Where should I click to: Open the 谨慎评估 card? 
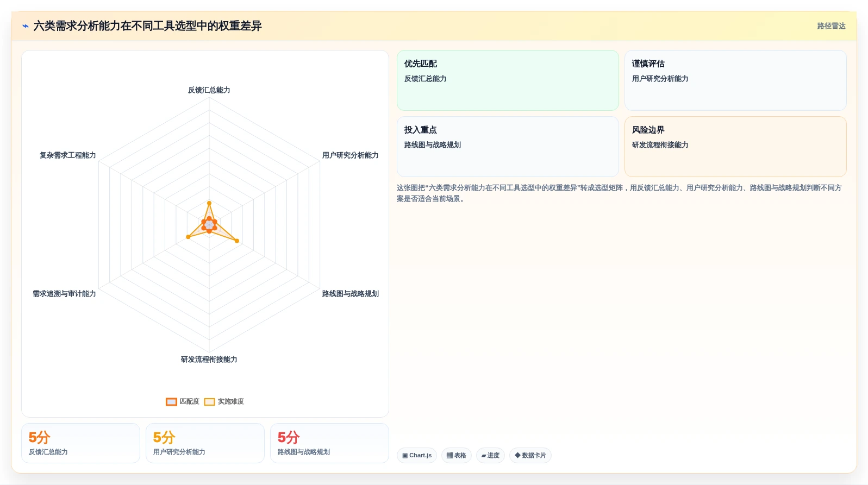[x=735, y=80]
